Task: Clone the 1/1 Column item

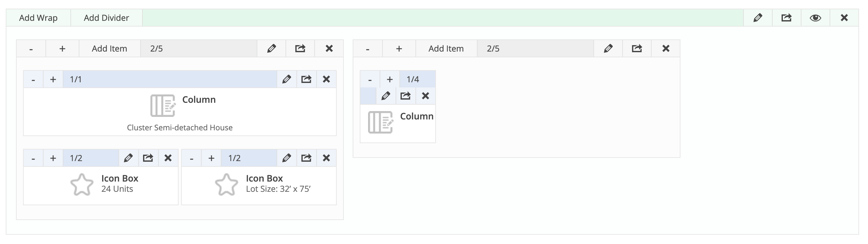Action: [306, 79]
